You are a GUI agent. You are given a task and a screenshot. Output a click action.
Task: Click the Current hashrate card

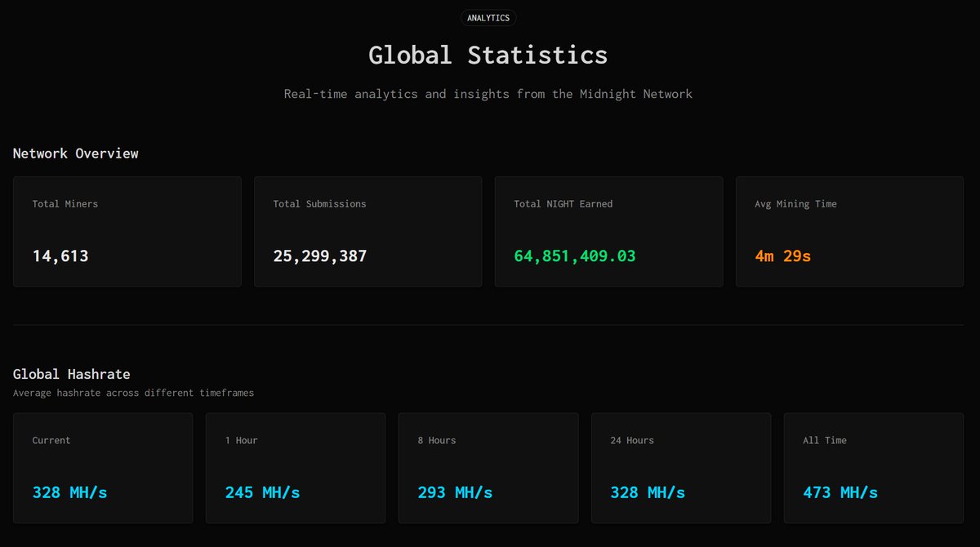103,467
